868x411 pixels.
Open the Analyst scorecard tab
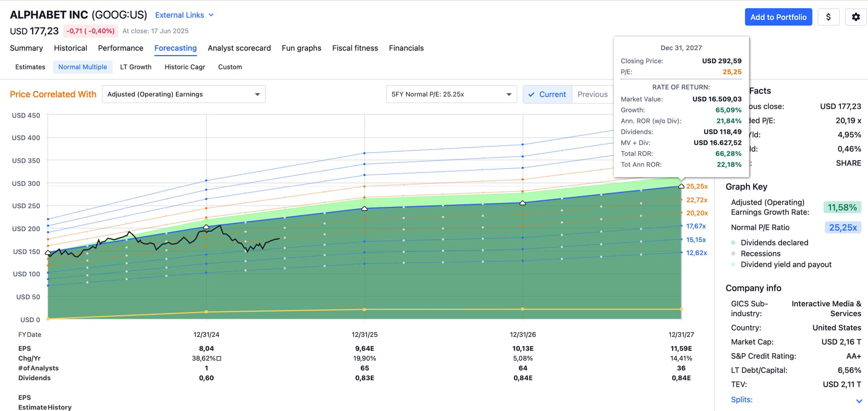pos(239,48)
